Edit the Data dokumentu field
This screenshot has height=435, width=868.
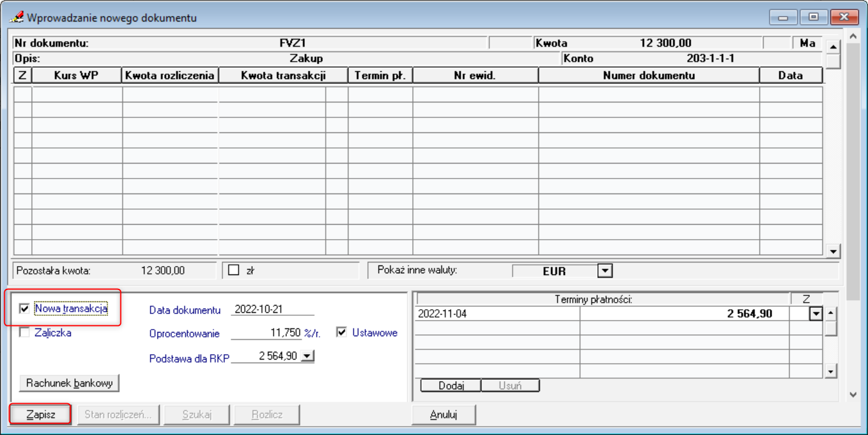(x=273, y=309)
